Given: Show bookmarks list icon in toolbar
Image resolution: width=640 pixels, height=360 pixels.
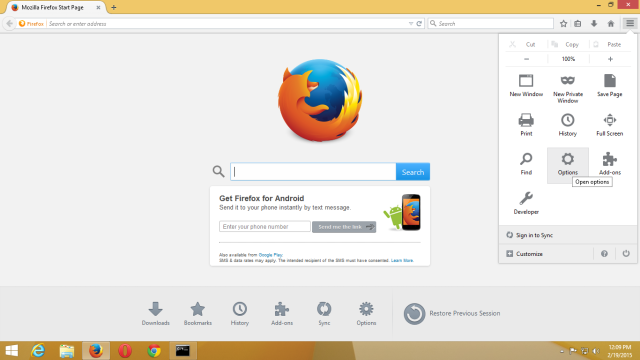Looking at the screenshot, I should (578, 24).
